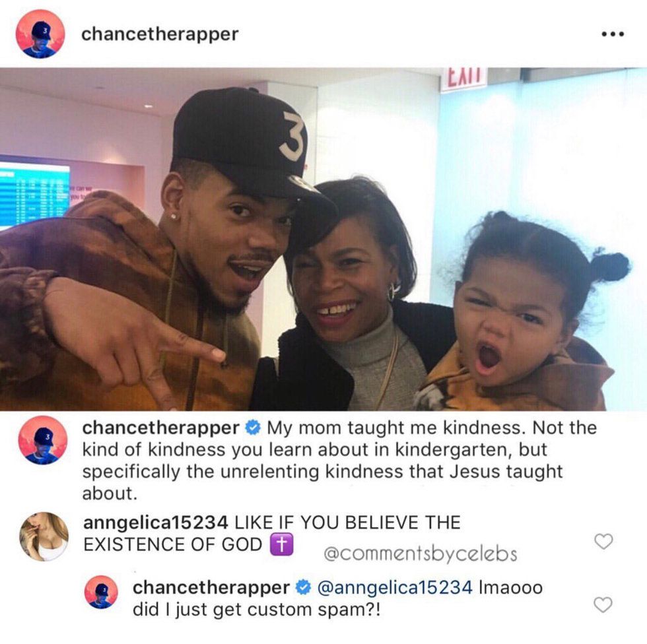Open chancetherapper username in reply

211,587
